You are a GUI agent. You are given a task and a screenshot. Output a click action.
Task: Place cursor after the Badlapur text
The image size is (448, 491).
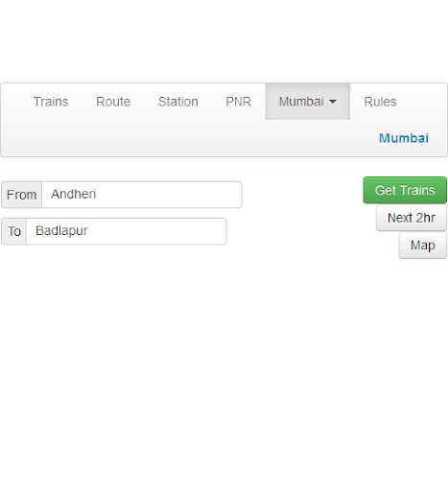[89, 231]
